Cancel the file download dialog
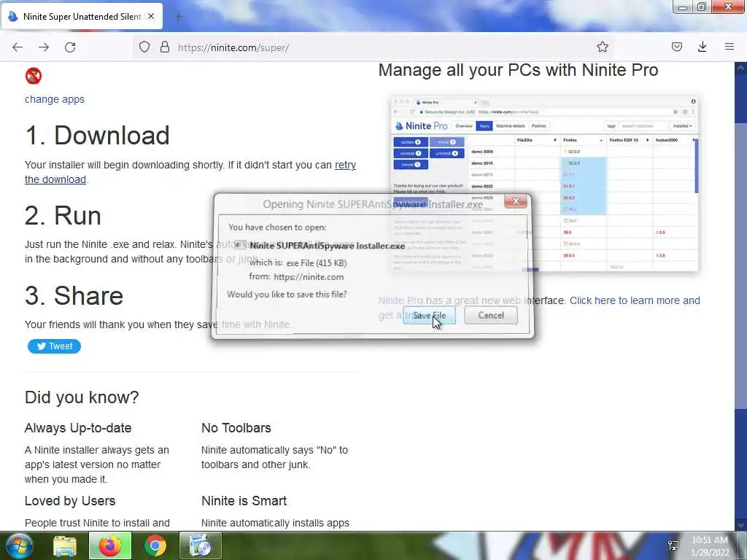747x560 pixels. [x=491, y=315]
